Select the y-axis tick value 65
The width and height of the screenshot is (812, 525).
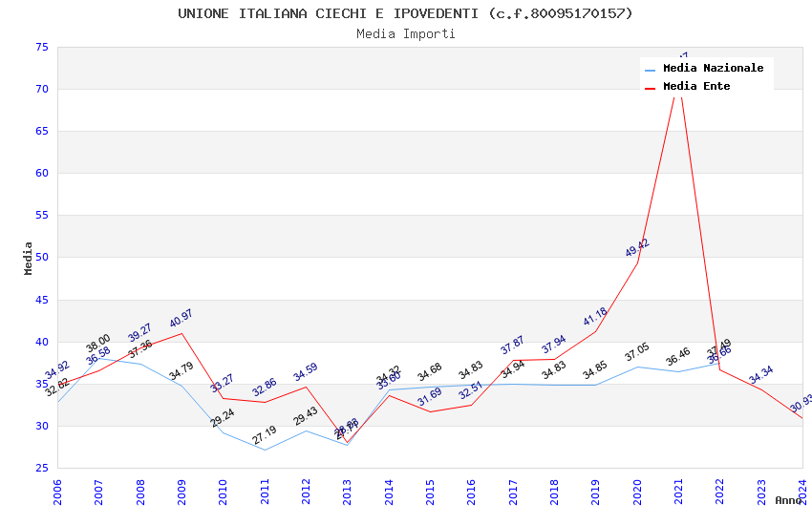click(42, 131)
